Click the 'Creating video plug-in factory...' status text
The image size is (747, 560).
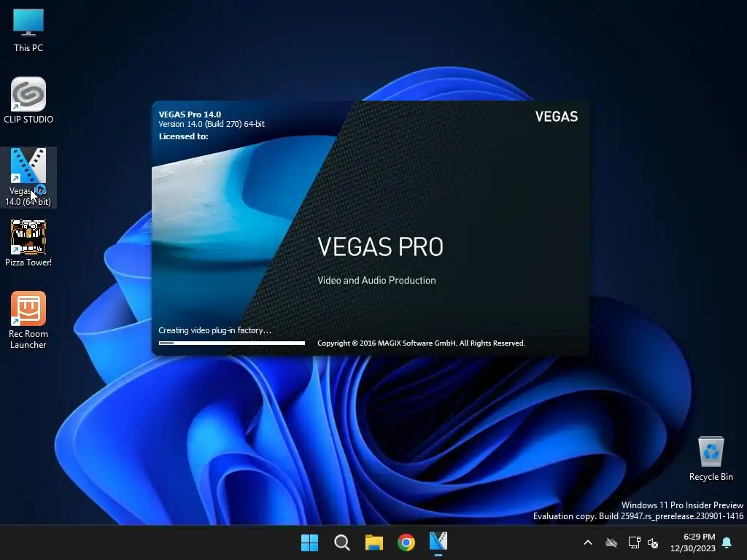pyautogui.click(x=215, y=330)
